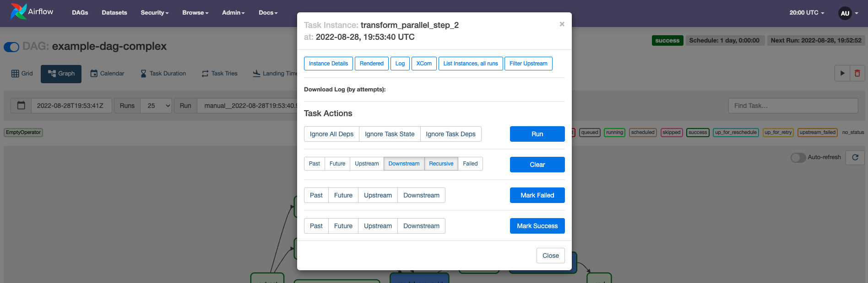Deselect the Recursive option
The image size is (868, 283).
coord(441,164)
